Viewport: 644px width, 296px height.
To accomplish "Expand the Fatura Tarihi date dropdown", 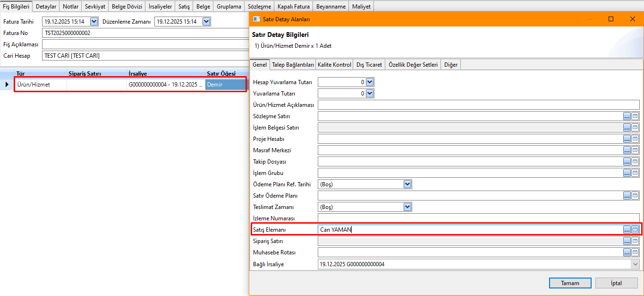I will (x=93, y=22).
